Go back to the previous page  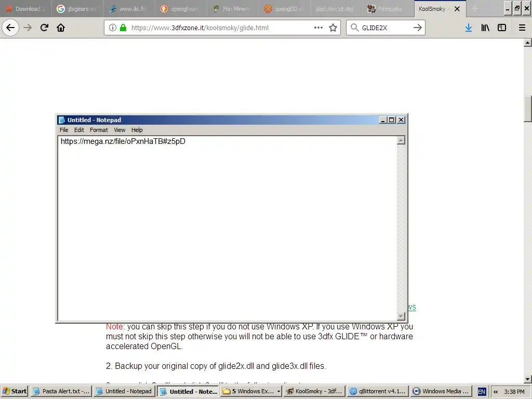[10, 28]
